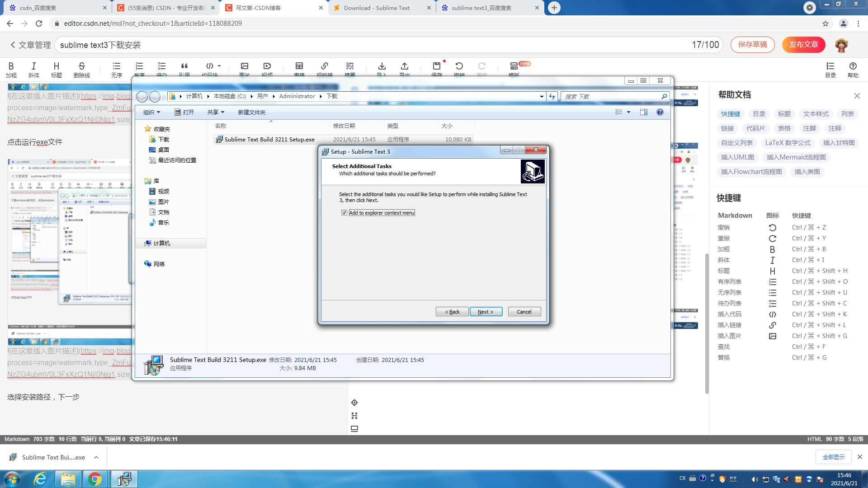
Task: Click the Italic formatting icon
Action: tap(33, 67)
